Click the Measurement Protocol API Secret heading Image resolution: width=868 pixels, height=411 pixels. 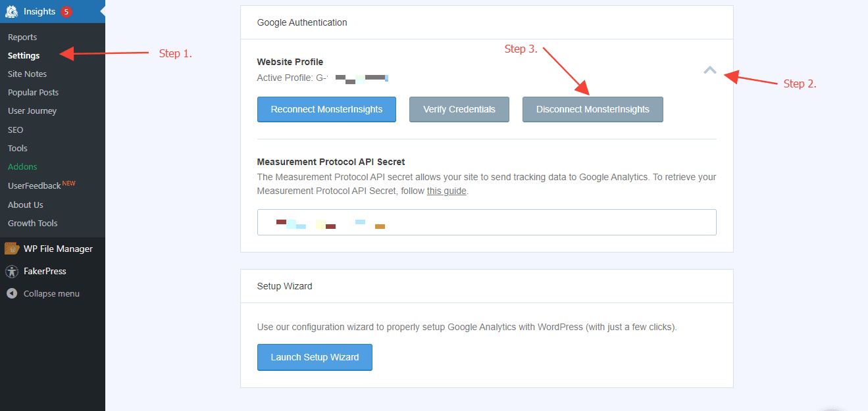(331, 162)
